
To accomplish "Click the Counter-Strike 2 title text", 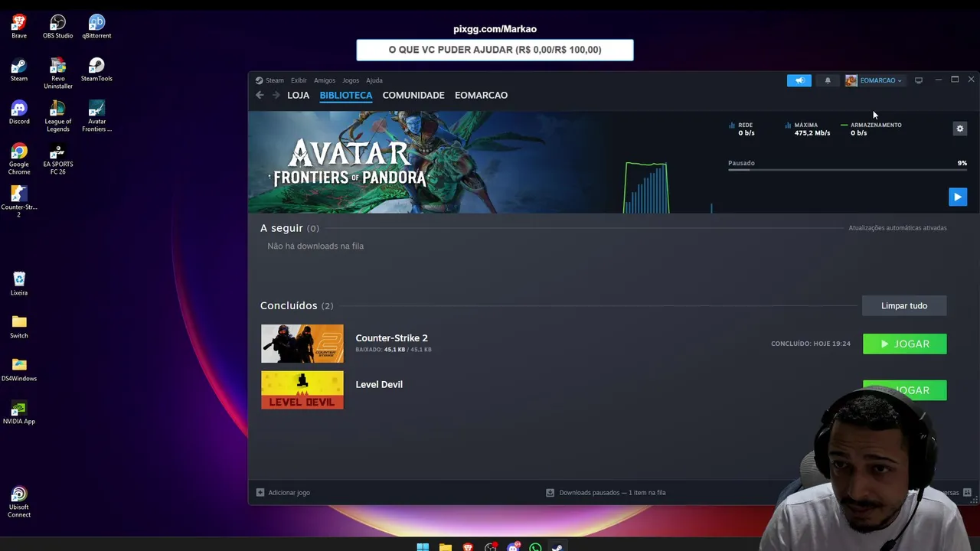I will pos(391,337).
